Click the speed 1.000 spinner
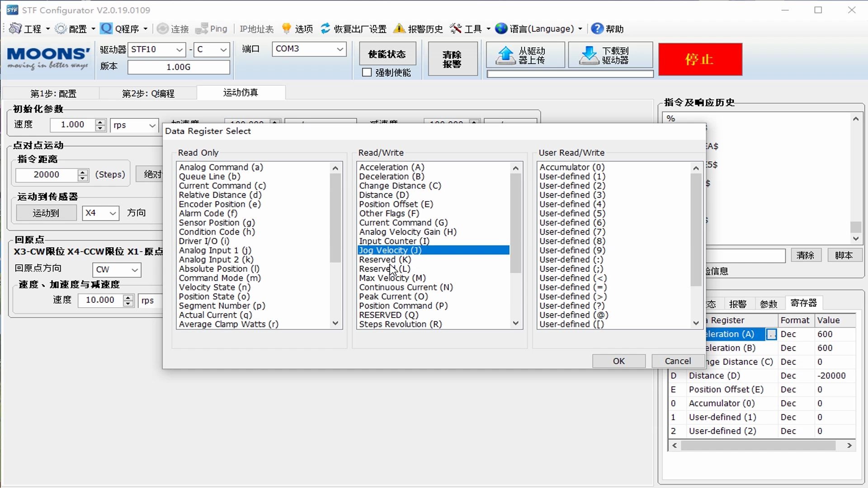This screenshot has height=488, width=868. coord(100,125)
